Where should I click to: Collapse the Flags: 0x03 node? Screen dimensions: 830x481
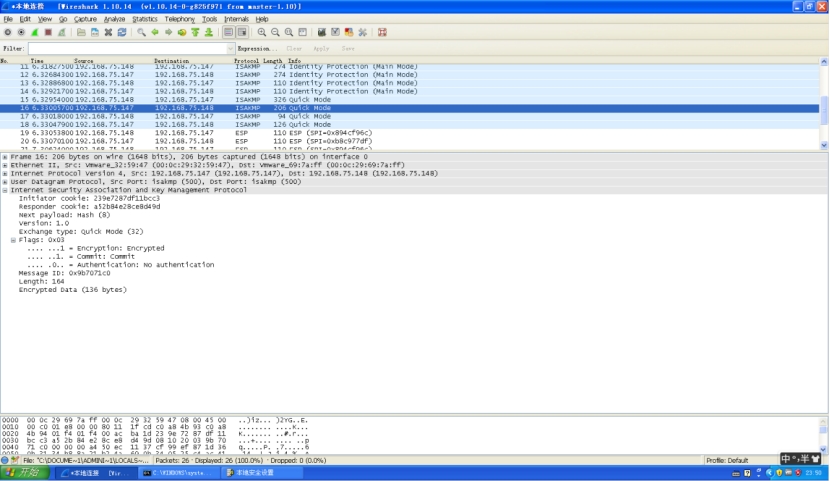[x=14, y=240]
